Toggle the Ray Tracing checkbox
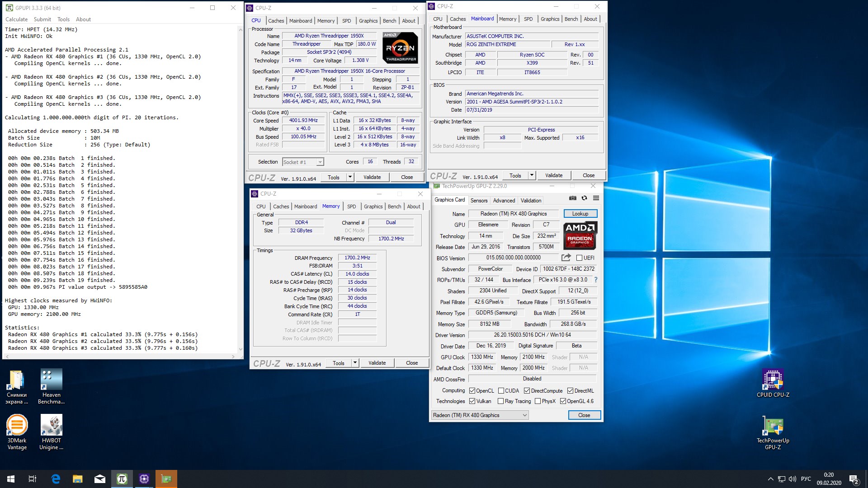 tap(500, 401)
